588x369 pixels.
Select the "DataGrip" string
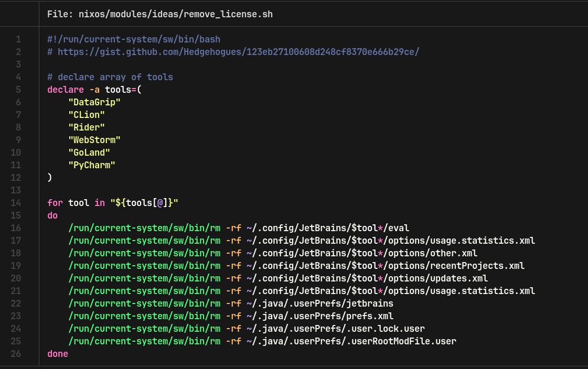[94, 102]
